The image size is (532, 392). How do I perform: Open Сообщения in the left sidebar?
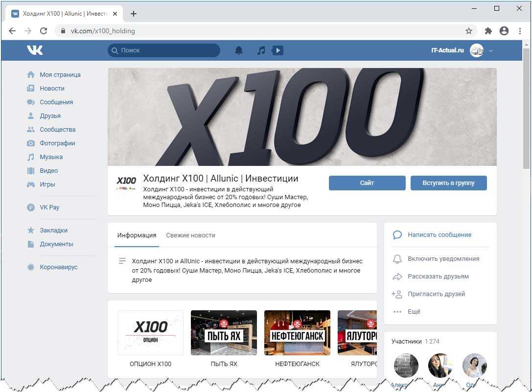coord(56,102)
